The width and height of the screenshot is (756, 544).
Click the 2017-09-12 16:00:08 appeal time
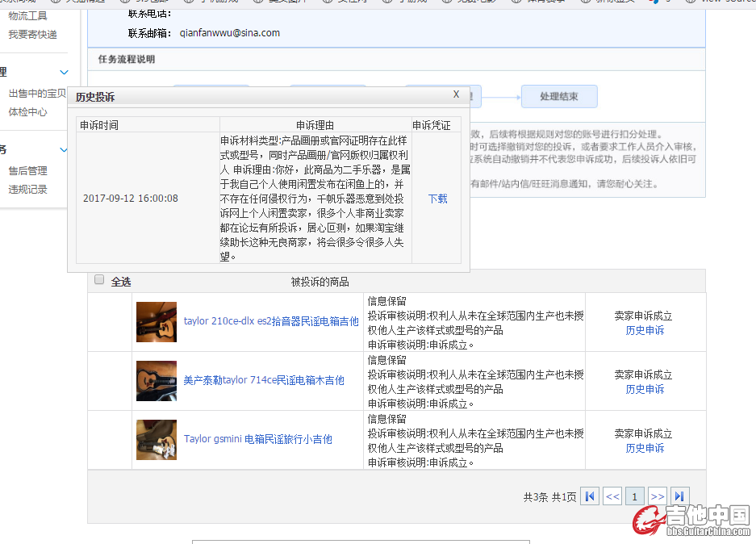[x=131, y=199]
